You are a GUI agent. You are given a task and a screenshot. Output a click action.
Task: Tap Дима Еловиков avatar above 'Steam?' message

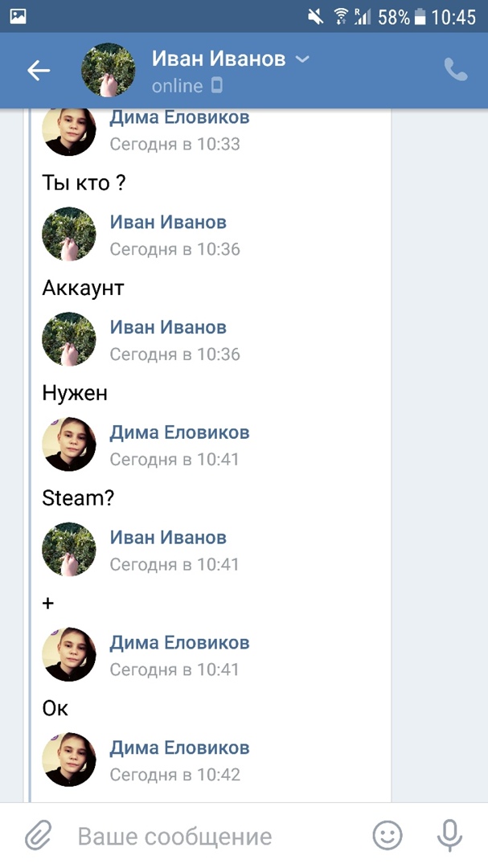pyautogui.click(x=69, y=444)
